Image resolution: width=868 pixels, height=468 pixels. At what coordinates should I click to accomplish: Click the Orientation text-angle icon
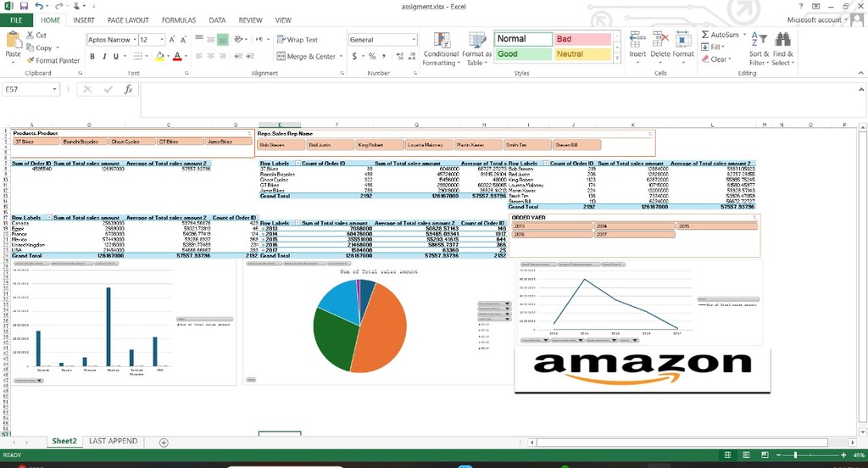coord(238,39)
